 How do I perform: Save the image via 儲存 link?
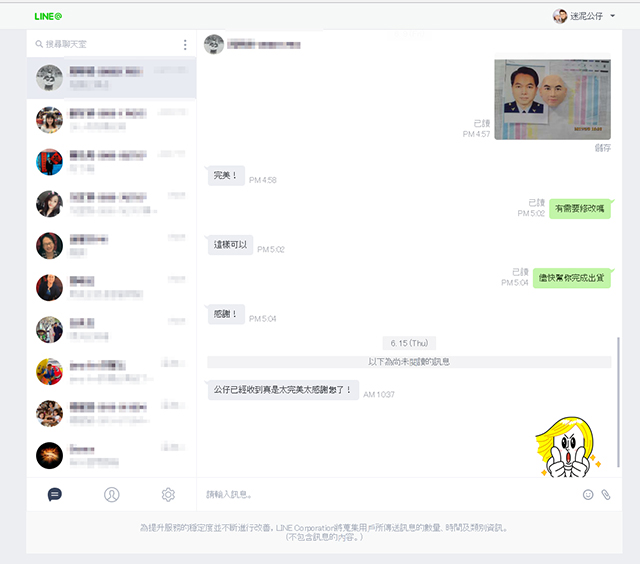click(x=602, y=148)
